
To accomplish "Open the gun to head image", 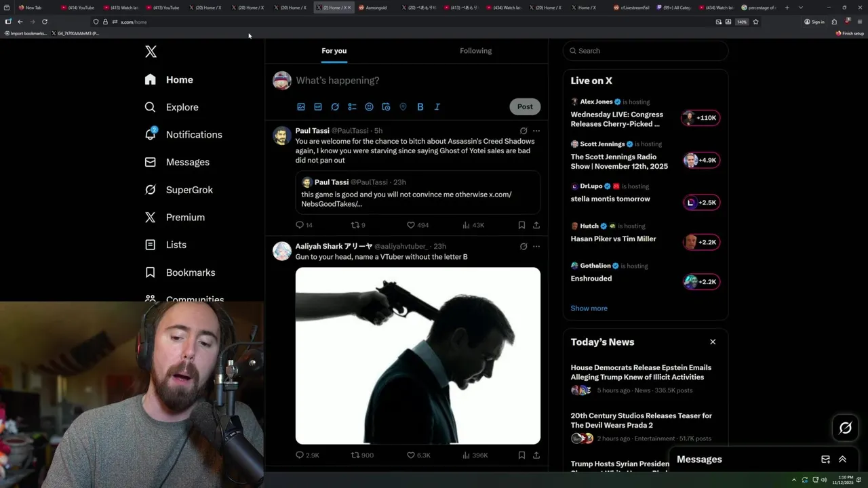I will click(x=418, y=356).
